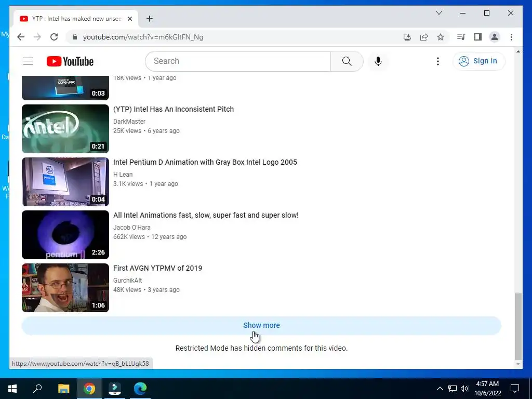Screen dimensions: 532x399
Task: Click '662K views • 12 years ago' text
Action: (150, 237)
